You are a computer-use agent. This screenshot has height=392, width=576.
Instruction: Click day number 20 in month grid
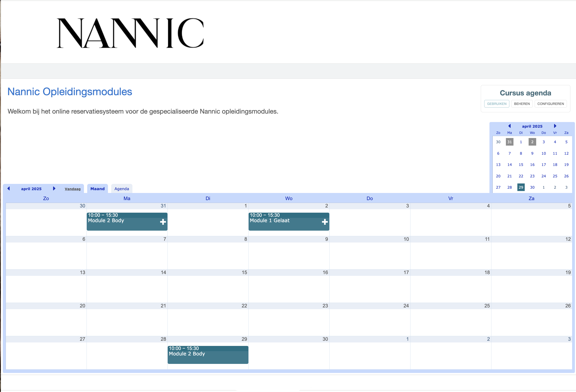(x=82, y=306)
